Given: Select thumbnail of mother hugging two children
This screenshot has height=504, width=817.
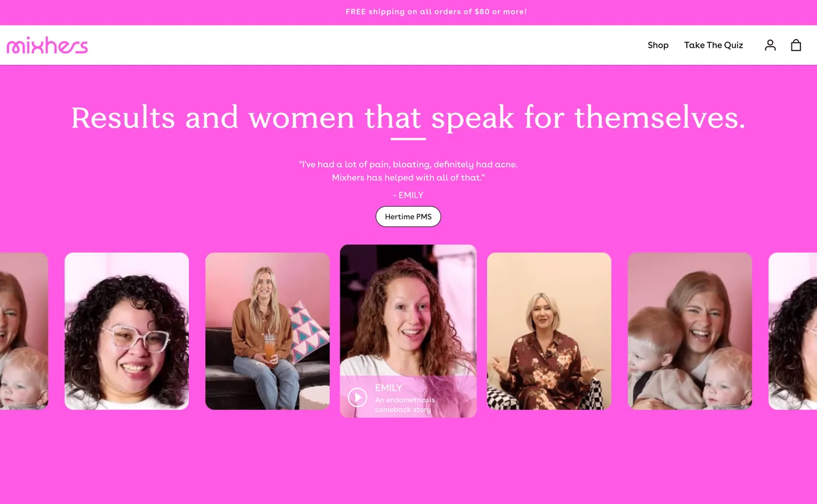Looking at the screenshot, I should 690,331.
